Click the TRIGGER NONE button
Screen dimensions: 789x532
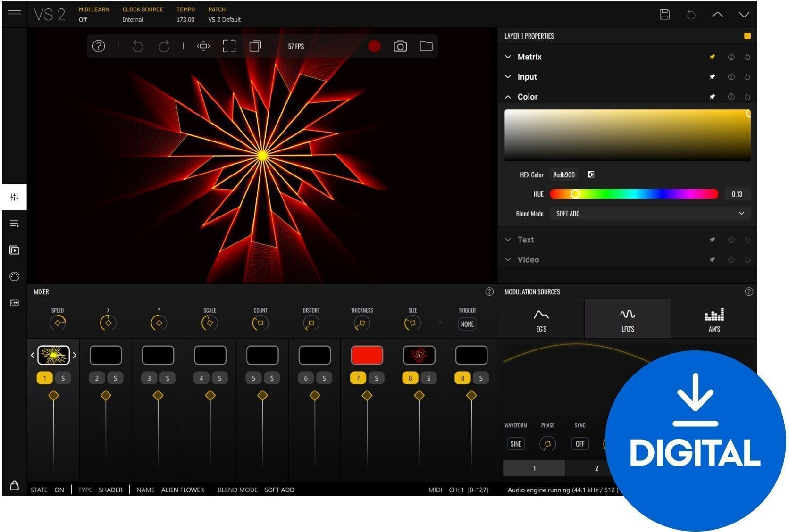[x=467, y=324]
